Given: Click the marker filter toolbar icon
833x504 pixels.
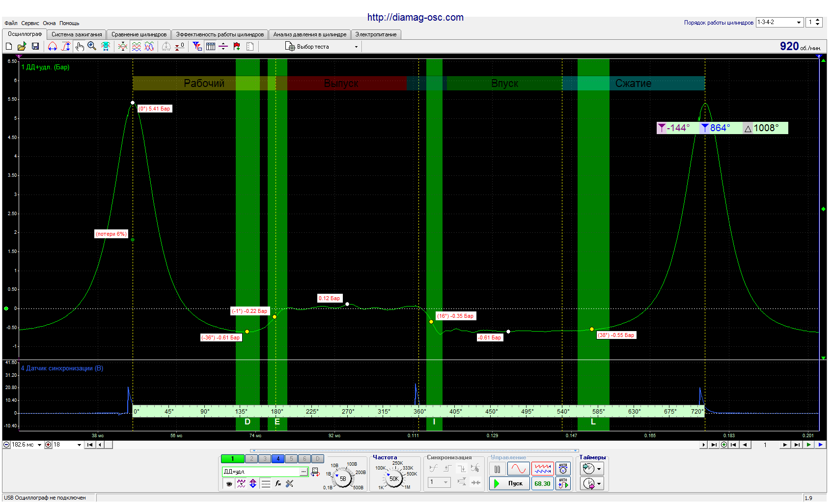Looking at the screenshot, I should 197,46.
